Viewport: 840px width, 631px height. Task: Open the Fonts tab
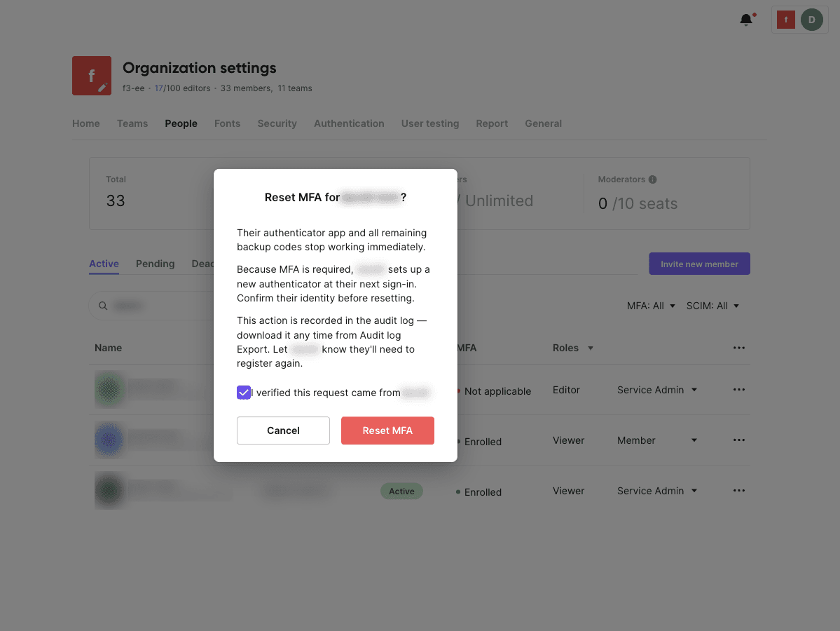[x=227, y=123]
